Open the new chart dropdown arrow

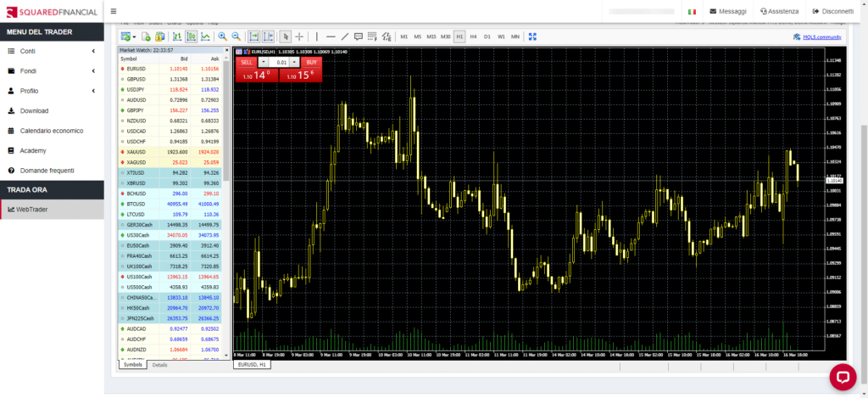point(134,37)
